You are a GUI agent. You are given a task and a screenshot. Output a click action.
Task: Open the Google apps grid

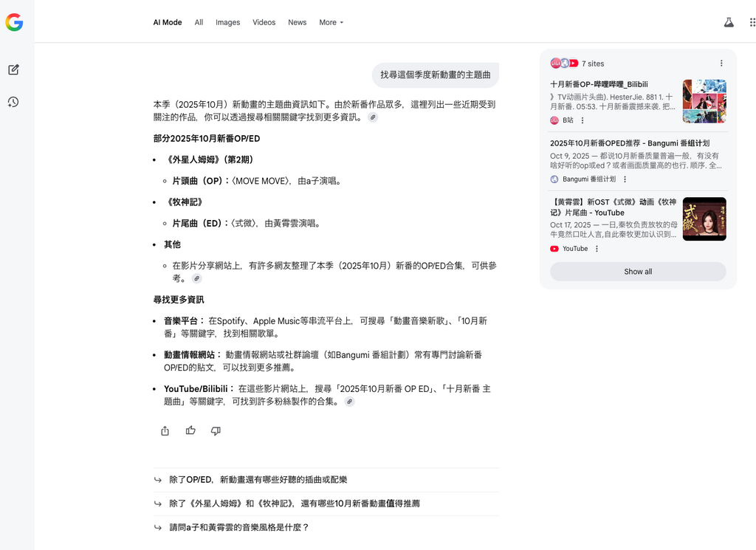point(752,23)
